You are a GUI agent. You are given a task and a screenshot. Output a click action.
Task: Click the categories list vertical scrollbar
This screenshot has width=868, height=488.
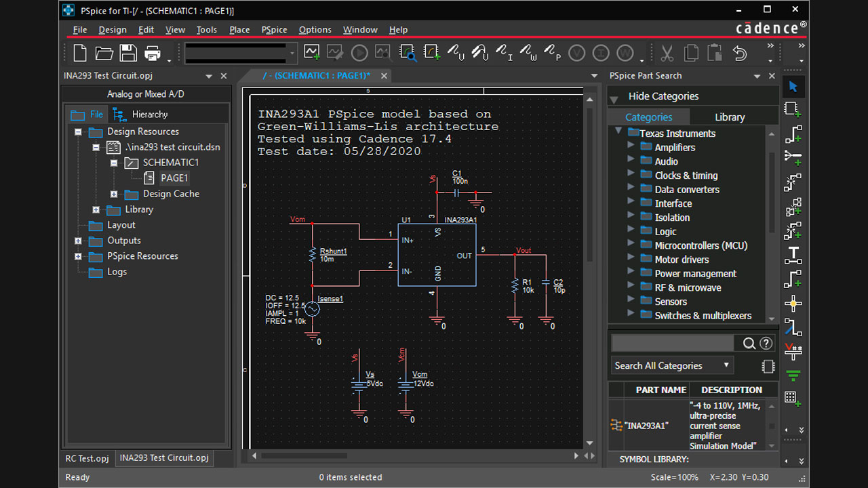point(772,193)
